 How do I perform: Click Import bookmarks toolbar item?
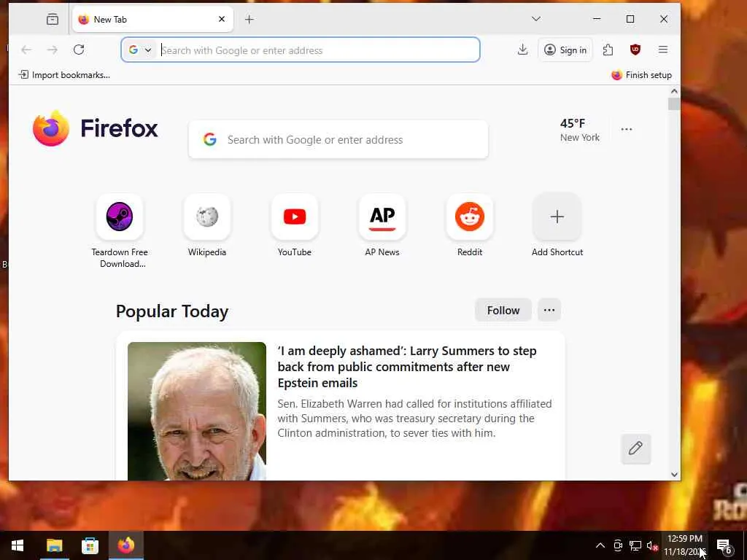click(64, 75)
